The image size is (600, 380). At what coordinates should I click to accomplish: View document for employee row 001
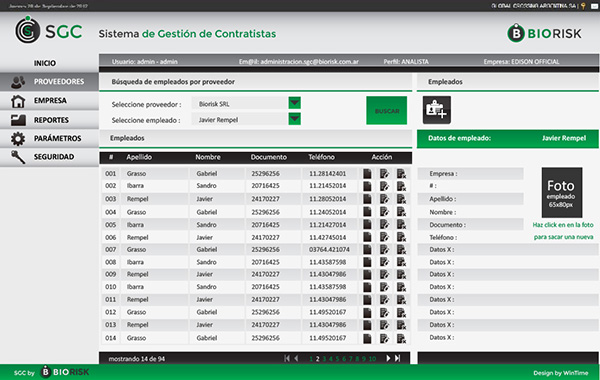(x=367, y=174)
